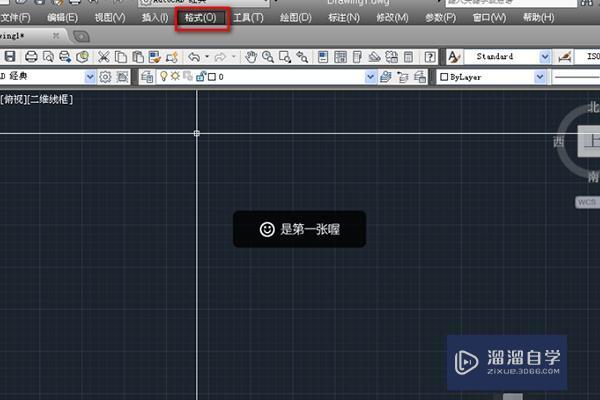600x400 pixels.
Task: Click the Layer Previous icon
Action: tap(403, 77)
